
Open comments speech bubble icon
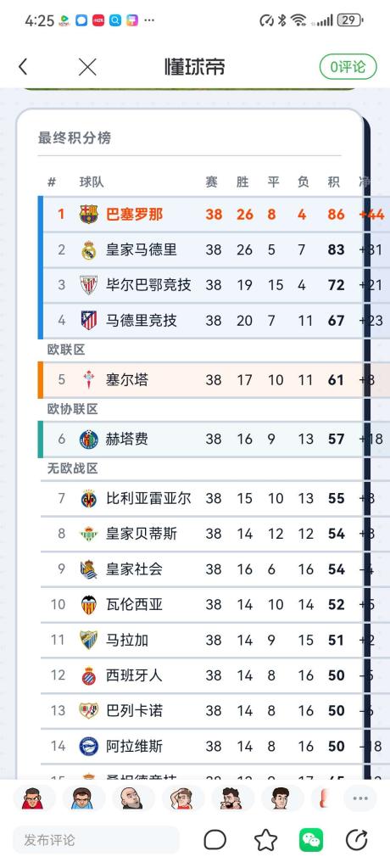(x=214, y=840)
